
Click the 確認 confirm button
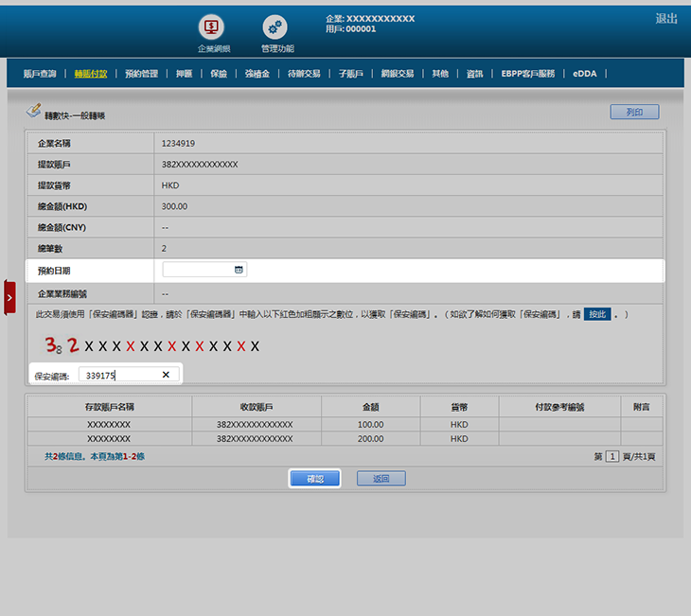315,479
